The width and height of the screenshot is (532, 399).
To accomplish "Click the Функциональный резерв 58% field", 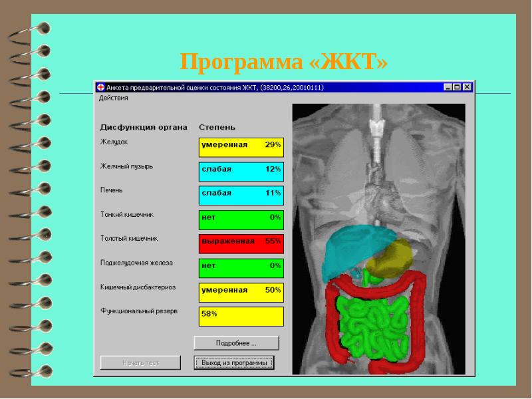I will coord(241,315).
